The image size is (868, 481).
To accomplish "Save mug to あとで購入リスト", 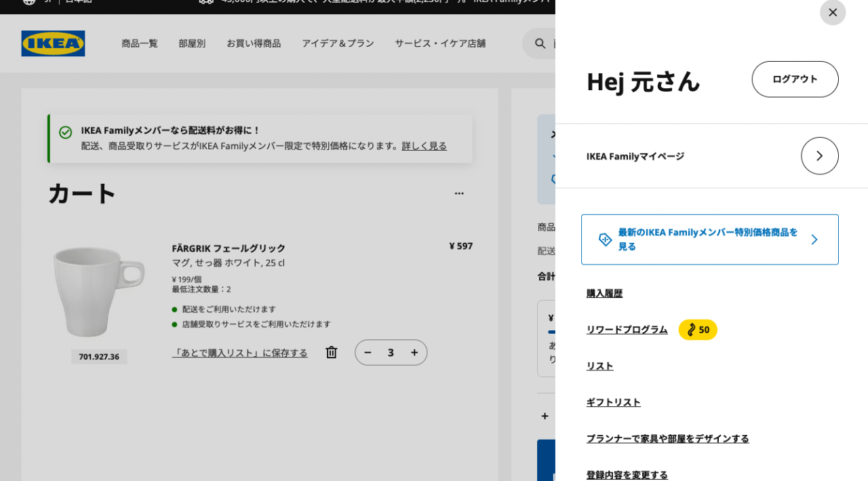I will (239, 353).
